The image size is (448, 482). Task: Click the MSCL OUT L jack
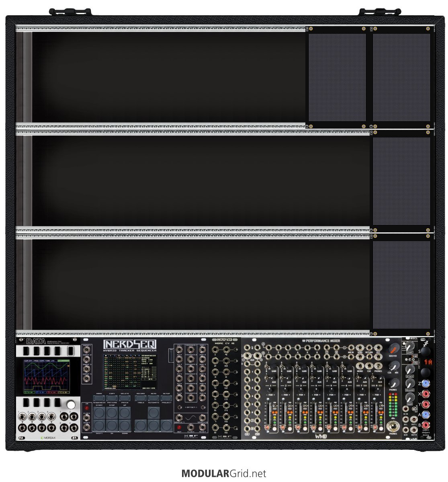point(414,419)
